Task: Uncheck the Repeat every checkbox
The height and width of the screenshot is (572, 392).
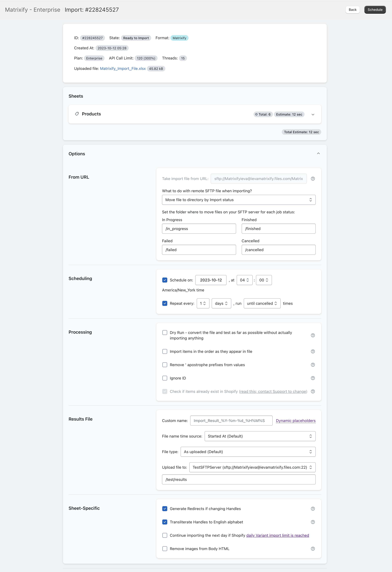Action: point(165,304)
